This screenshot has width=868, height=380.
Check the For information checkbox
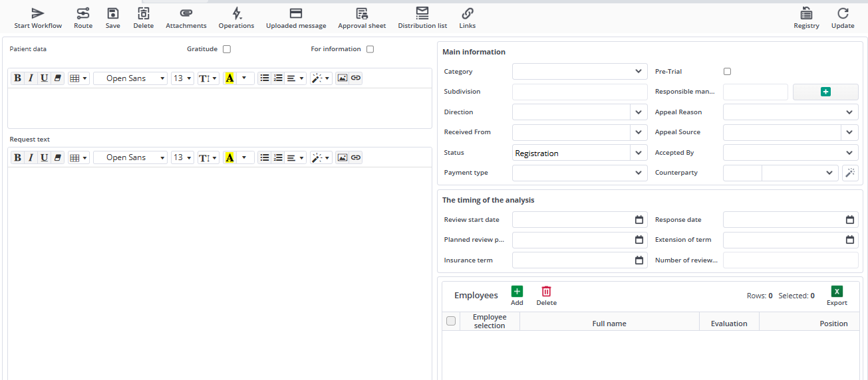[370, 49]
